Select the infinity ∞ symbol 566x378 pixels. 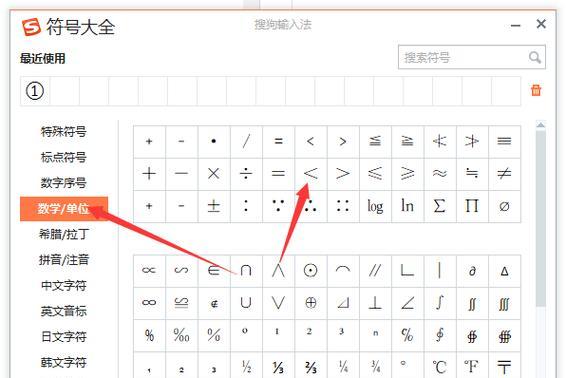[149, 303]
